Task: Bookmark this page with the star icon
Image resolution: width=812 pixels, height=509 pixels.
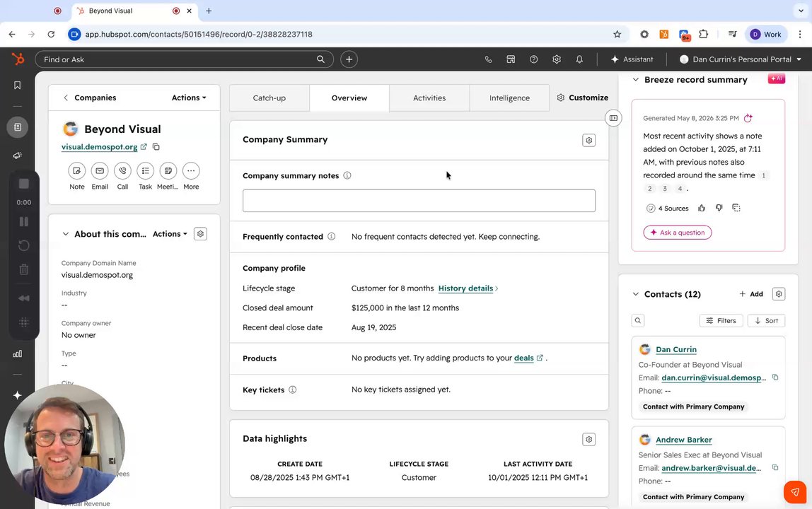Action: [x=617, y=34]
